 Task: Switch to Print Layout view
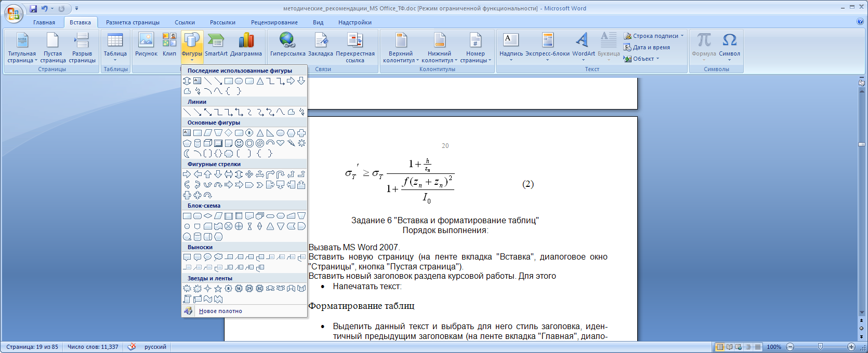click(x=720, y=347)
